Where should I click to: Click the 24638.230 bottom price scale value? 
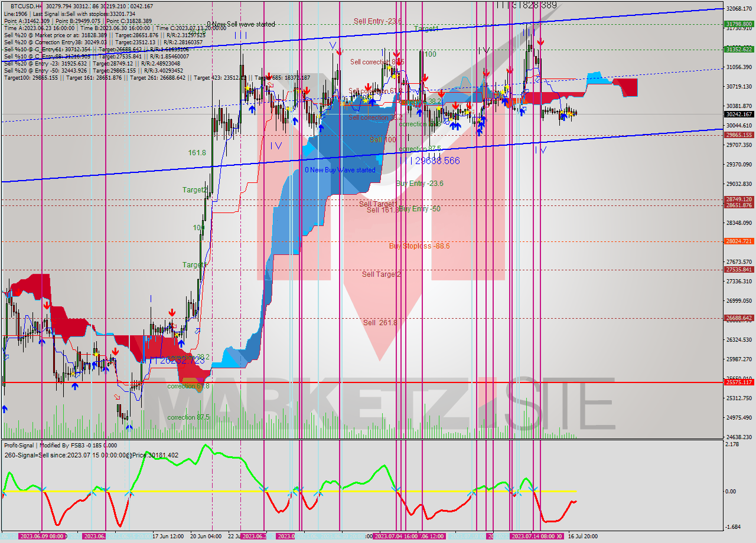tap(739, 437)
